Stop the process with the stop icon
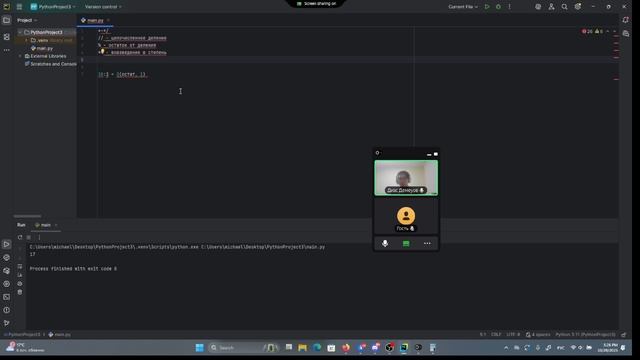Screen dimensions: 640x360 click(x=29, y=237)
